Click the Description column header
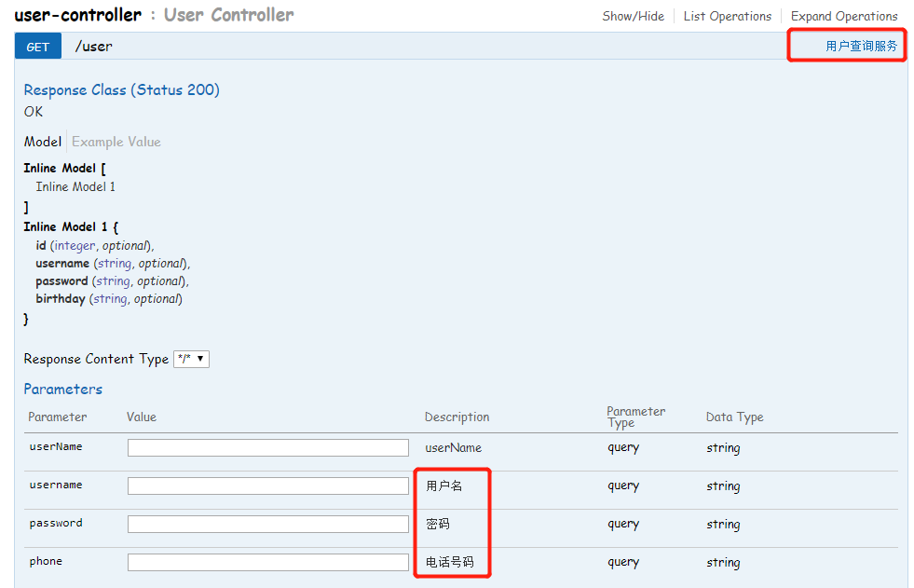 [457, 417]
